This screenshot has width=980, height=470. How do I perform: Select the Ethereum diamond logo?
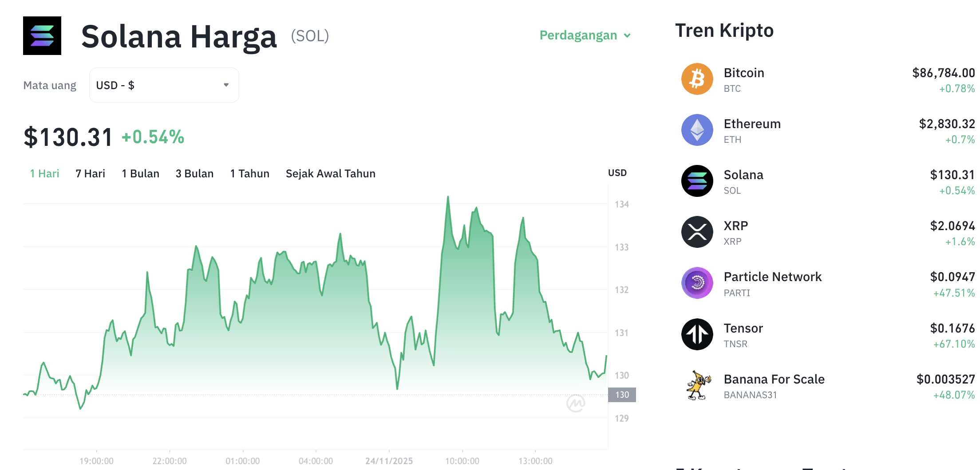pyautogui.click(x=697, y=130)
